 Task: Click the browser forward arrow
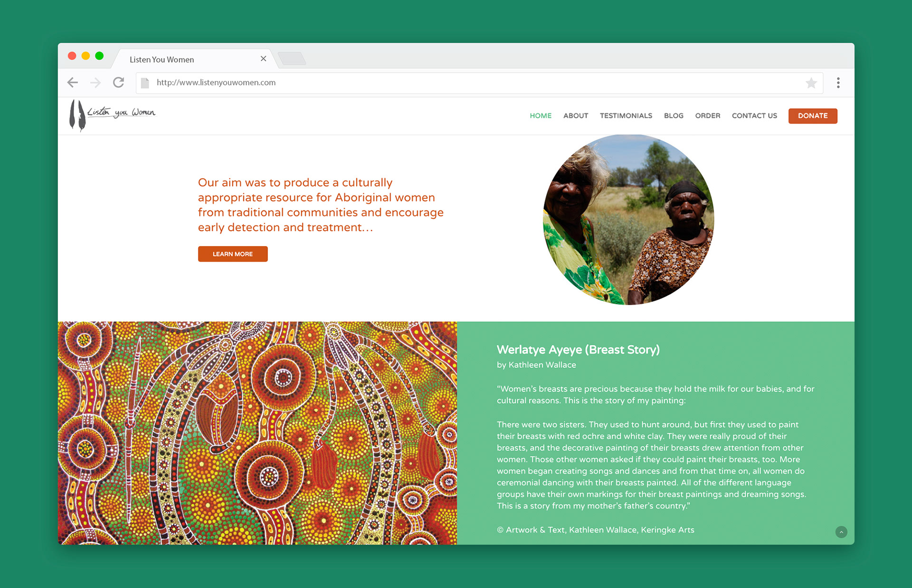point(95,83)
